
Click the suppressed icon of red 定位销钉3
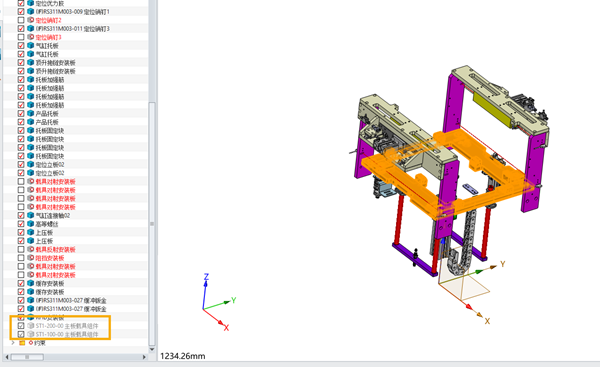(x=31, y=37)
